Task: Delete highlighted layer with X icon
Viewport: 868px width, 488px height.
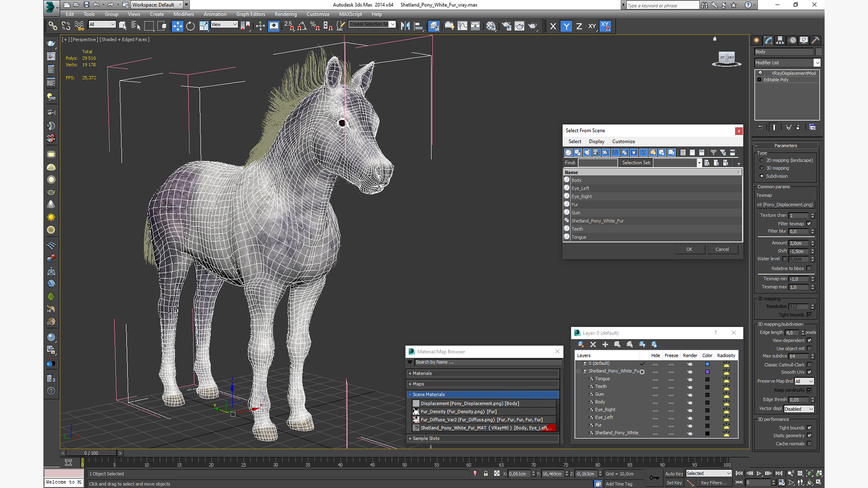Action: [x=593, y=344]
